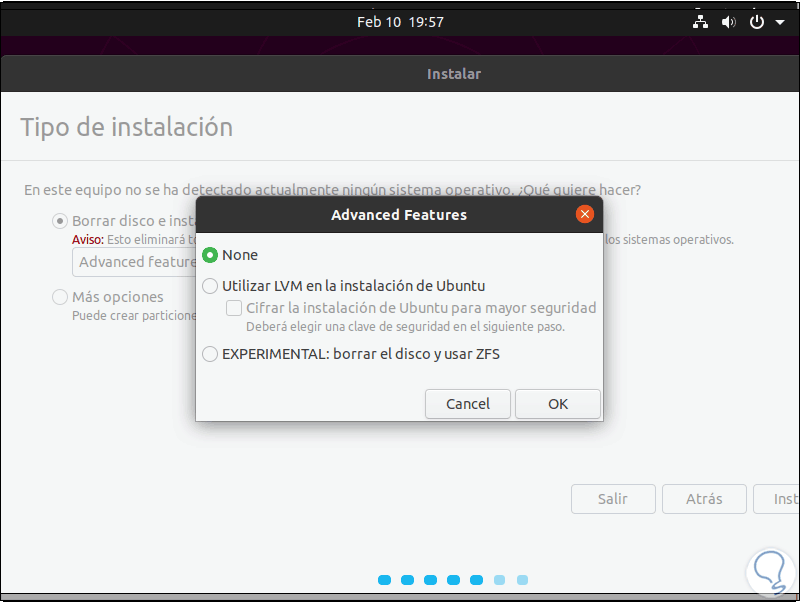
Task: Click the volume speaker icon
Action: point(729,22)
